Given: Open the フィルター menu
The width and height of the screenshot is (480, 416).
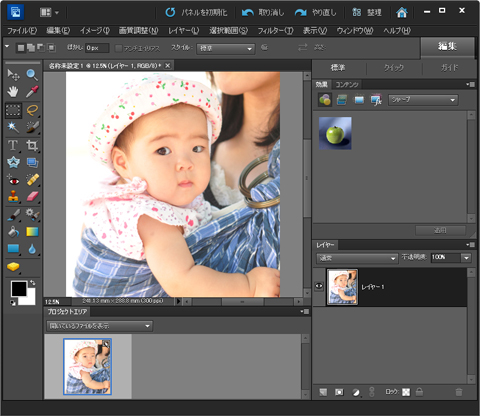Looking at the screenshot, I should tap(275, 31).
